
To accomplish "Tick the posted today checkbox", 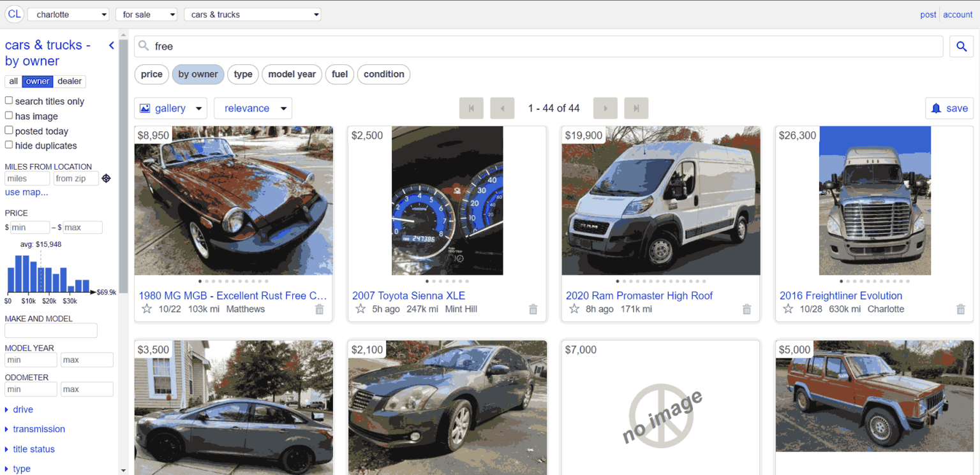I will (9, 130).
